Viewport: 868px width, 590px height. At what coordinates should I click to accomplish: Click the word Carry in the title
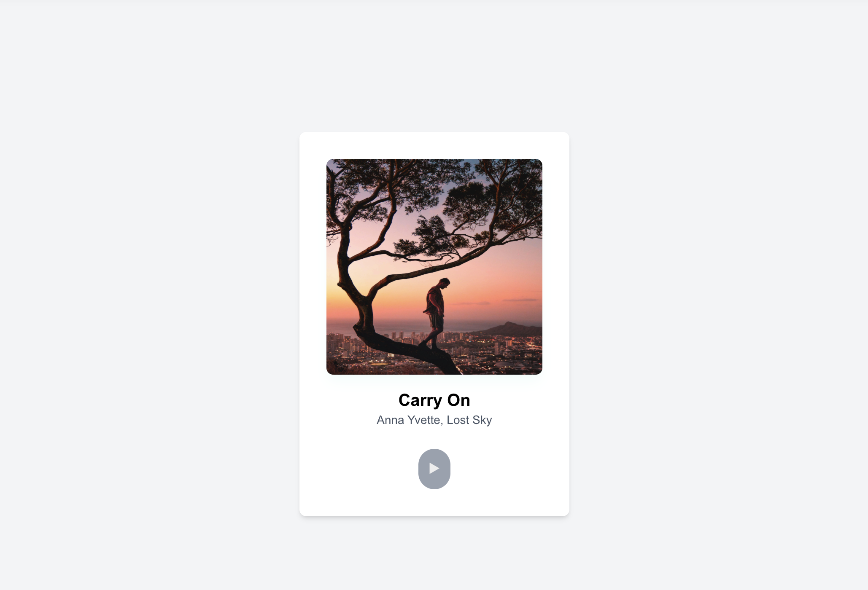(x=420, y=400)
